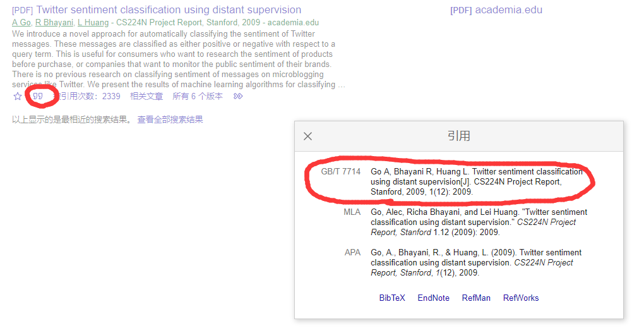The image size is (644, 328).
Task: Open author R Bhayani's profile
Action: pyautogui.click(x=54, y=23)
